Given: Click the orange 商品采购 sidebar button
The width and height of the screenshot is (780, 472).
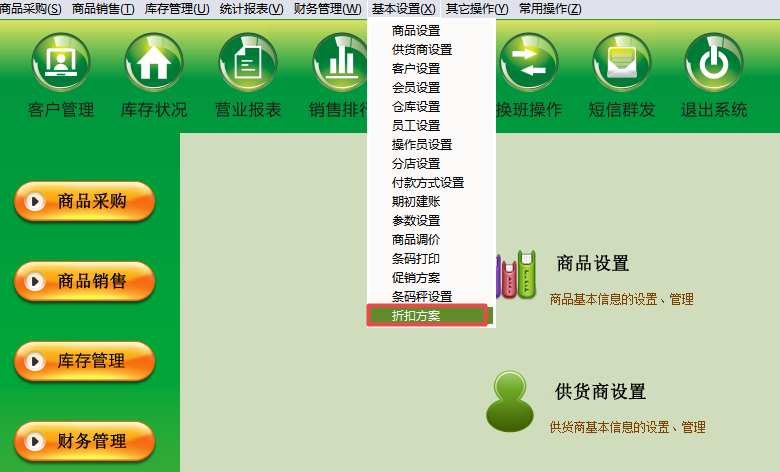Looking at the screenshot, I should pos(85,201).
